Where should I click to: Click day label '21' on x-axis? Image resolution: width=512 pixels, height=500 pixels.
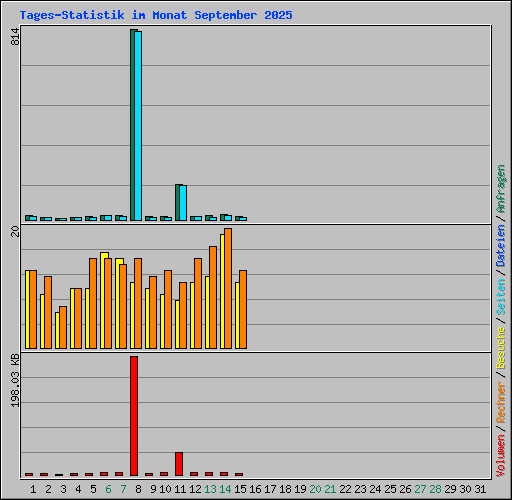[330, 489]
